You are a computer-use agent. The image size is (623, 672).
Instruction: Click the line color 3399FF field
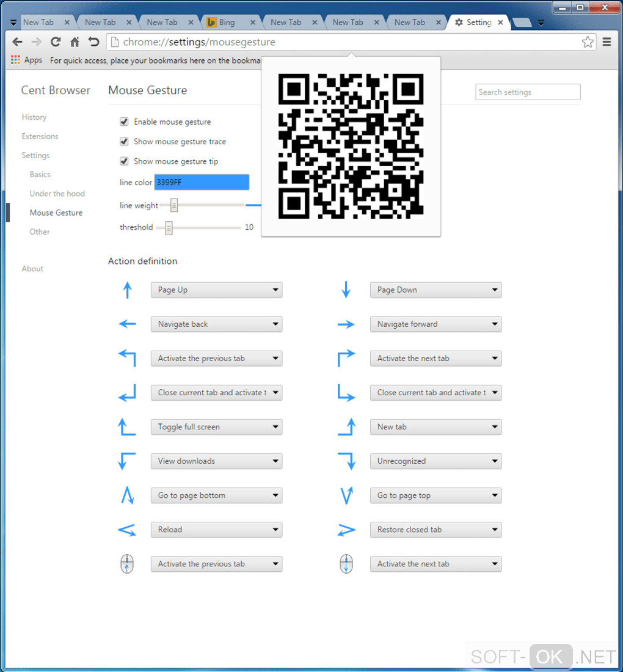click(202, 182)
